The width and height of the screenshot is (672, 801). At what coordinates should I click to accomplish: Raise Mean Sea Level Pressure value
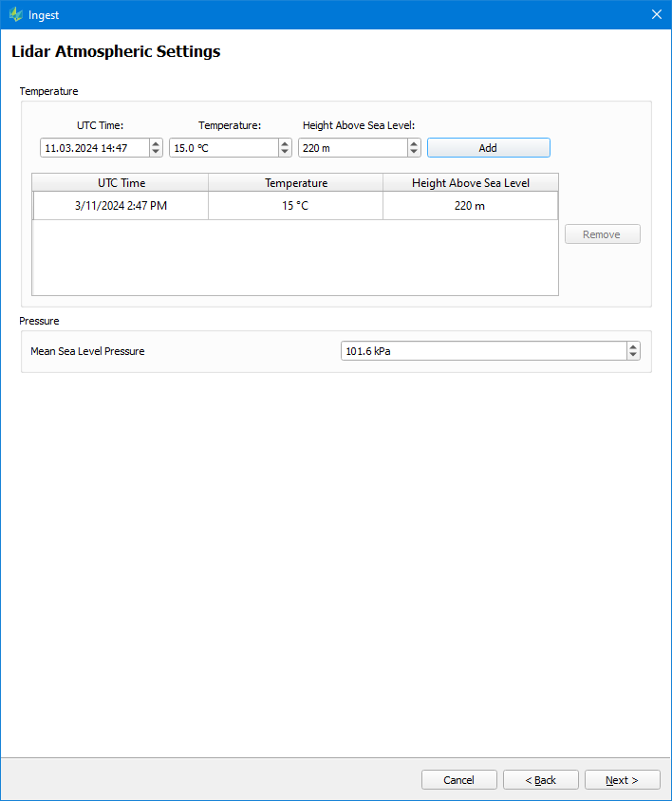pos(633,347)
